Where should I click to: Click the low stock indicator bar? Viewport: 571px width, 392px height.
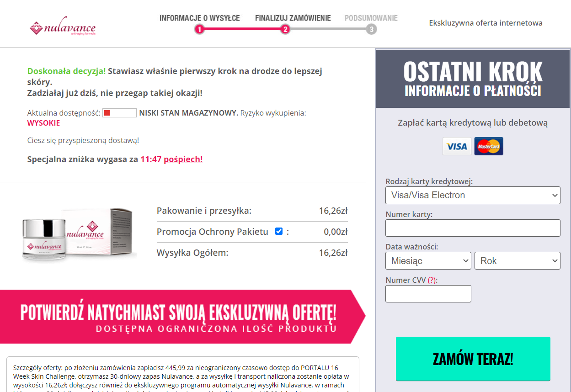[120, 113]
